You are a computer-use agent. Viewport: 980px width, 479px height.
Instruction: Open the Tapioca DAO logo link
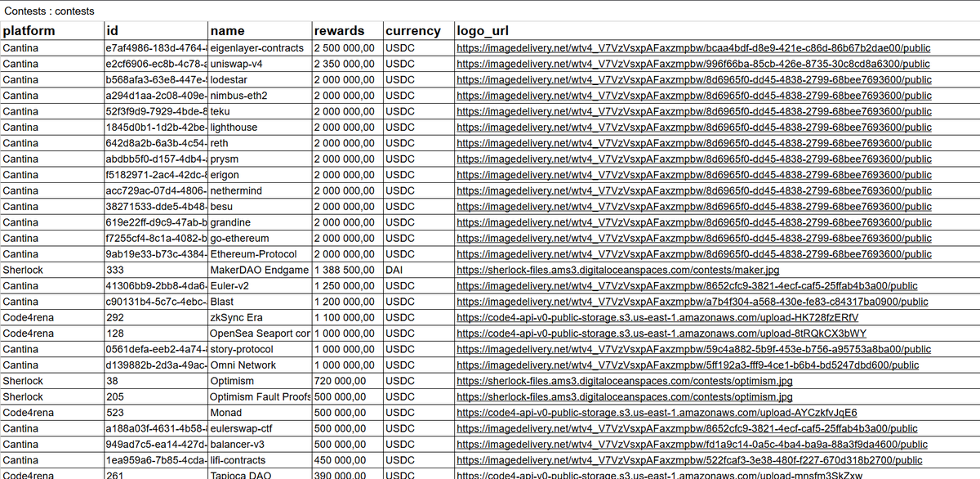click(x=657, y=476)
